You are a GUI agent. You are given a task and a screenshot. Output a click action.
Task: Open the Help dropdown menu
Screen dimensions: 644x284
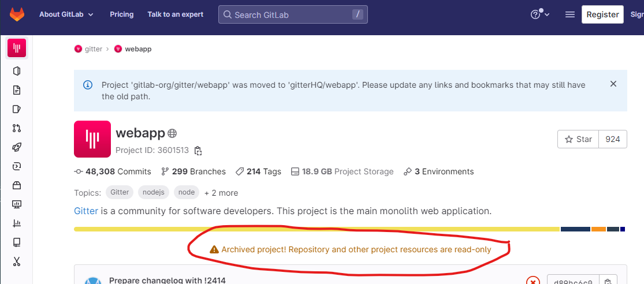pyautogui.click(x=539, y=15)
